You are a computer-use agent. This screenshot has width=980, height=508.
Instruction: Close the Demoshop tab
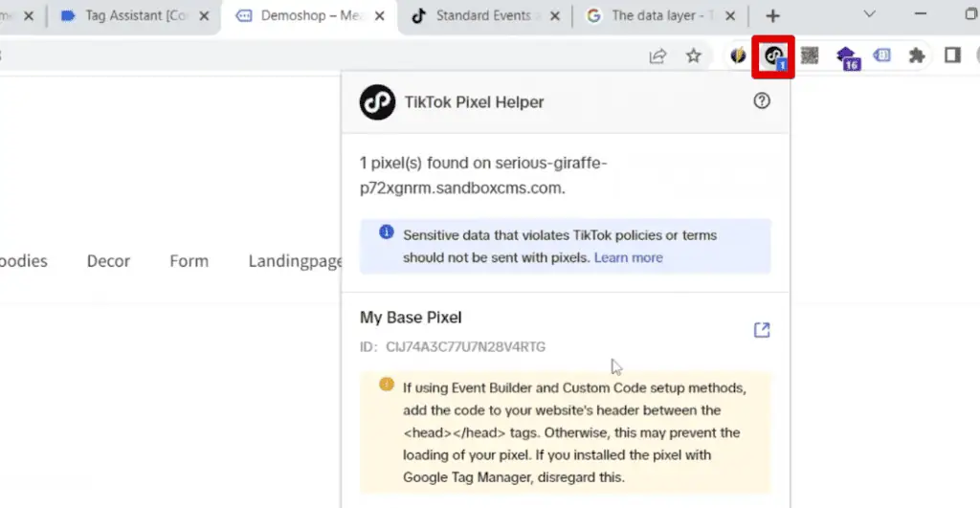(379, 16)
